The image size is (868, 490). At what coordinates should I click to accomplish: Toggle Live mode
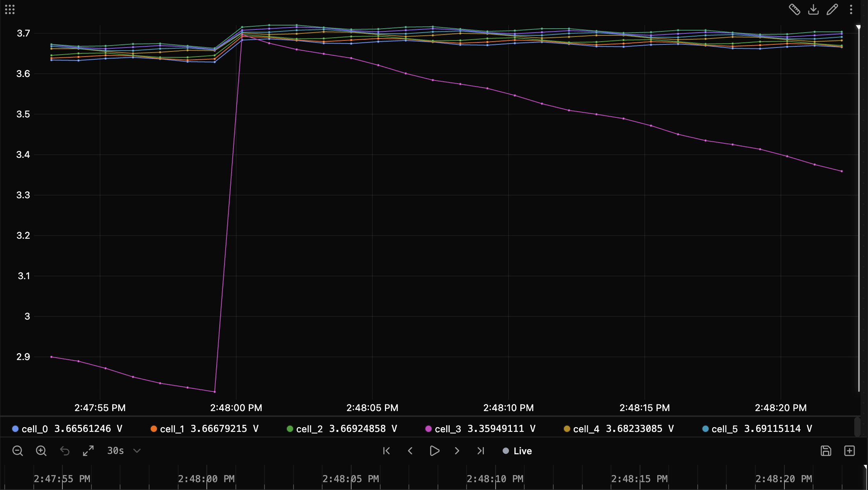[x=517, y=451]
